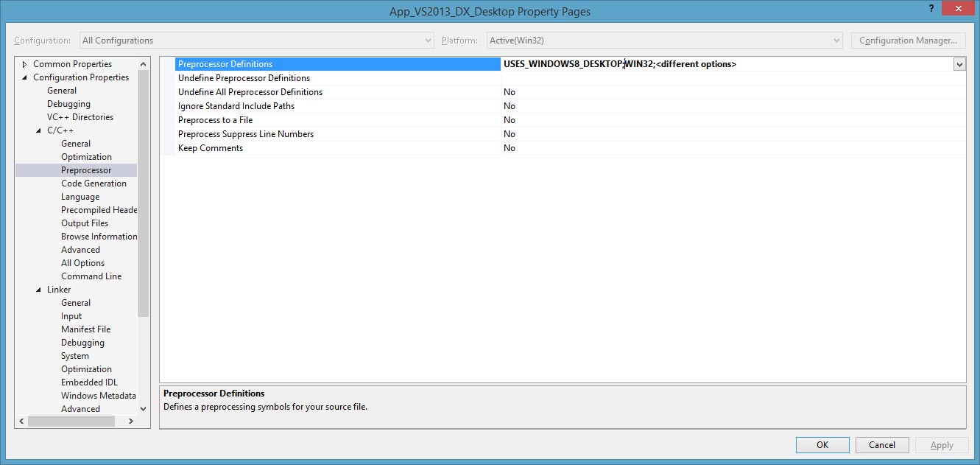Select Debugging directly under Configuration Properties
The height and width of the screenshot is (465, 980).
(x=68, y=104)
